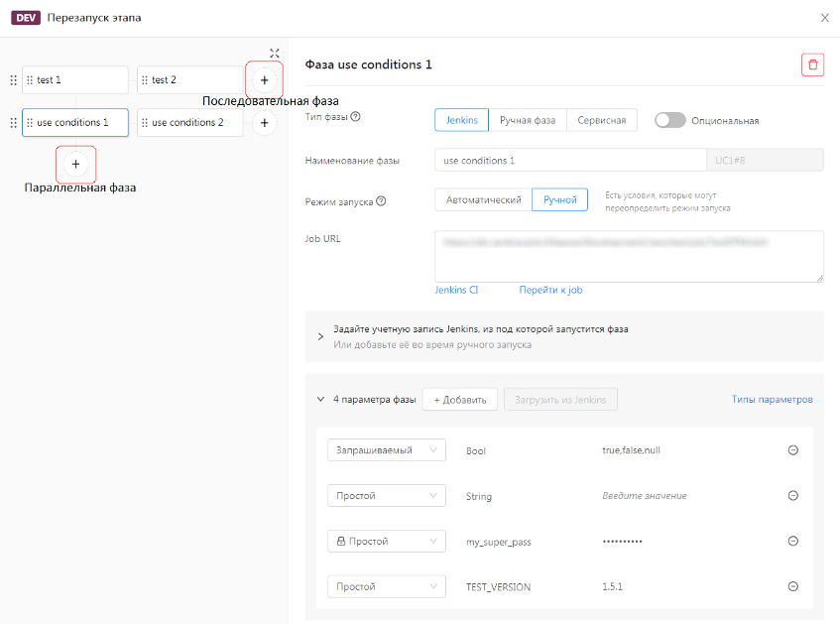Expand the Jenkins account settings section

tap(320, 336)
